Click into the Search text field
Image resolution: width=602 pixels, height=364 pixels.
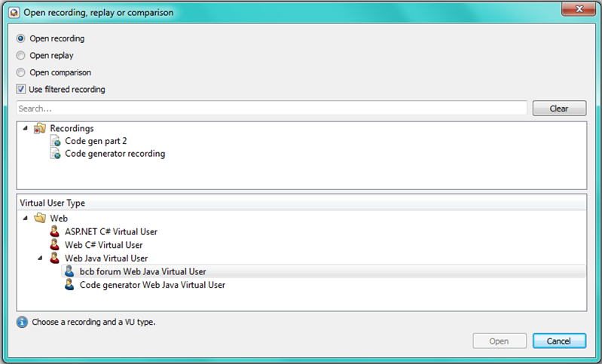(x=271, y=109)
